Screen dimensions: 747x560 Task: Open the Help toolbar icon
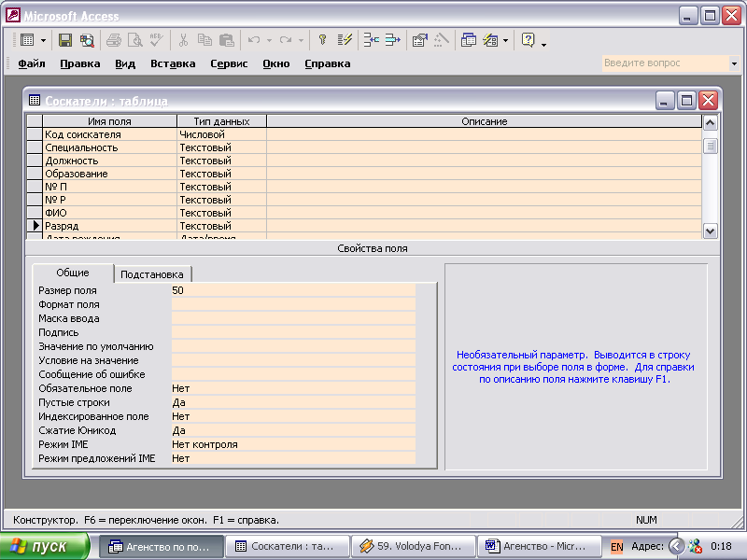pos(528,40)
